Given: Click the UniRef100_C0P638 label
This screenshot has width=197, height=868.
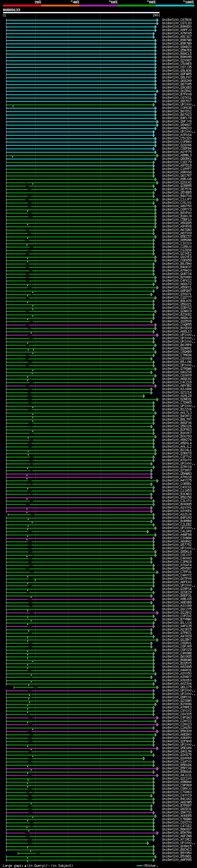Looking at the screenshot, I should pos(176,108).
